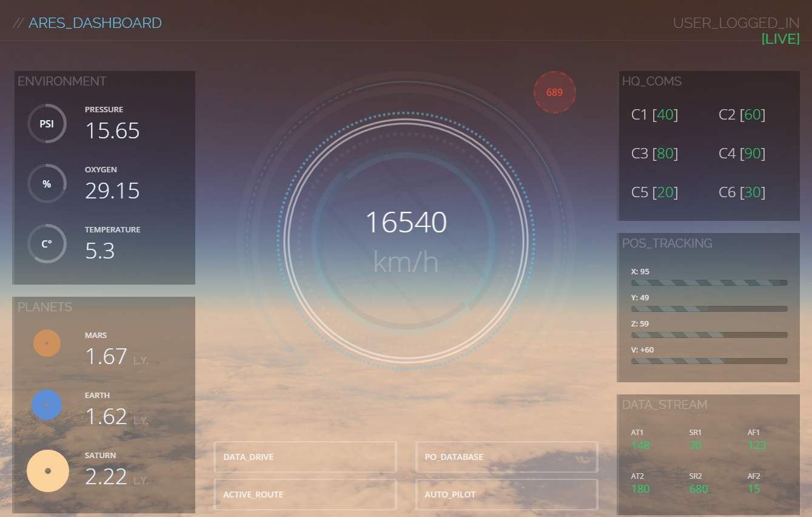Click the C4 comms channel reading
The image size is (812, 517).
[x=741, y=153]
